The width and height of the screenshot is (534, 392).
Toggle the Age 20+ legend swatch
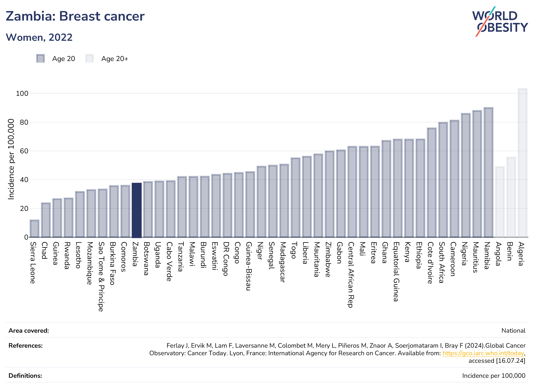(x=90, y=58)
